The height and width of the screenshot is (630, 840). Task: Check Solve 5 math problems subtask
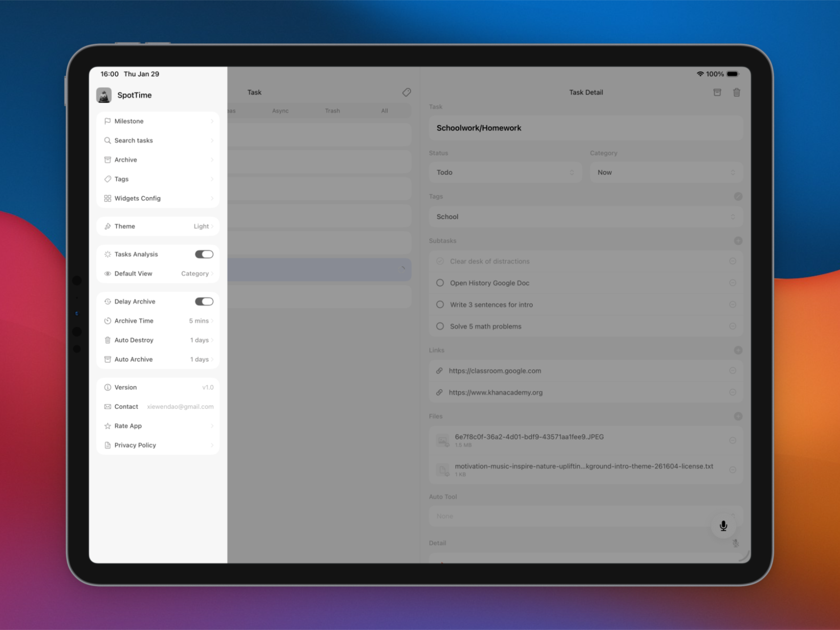(x=440, y=326)
